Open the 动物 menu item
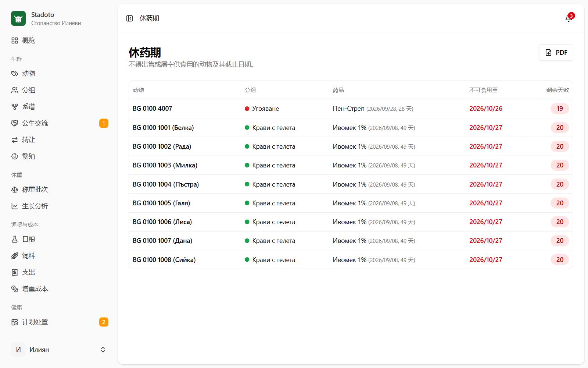The image size is (588, 368). click(x=60, y=74)
